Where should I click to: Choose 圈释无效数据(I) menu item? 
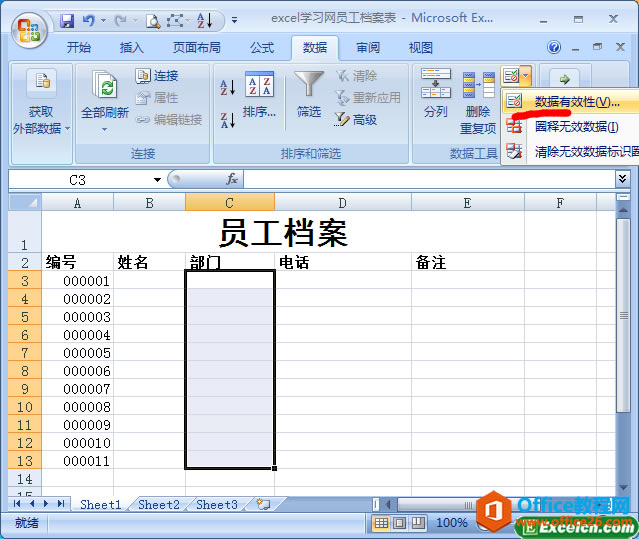(x=570, y=127)
